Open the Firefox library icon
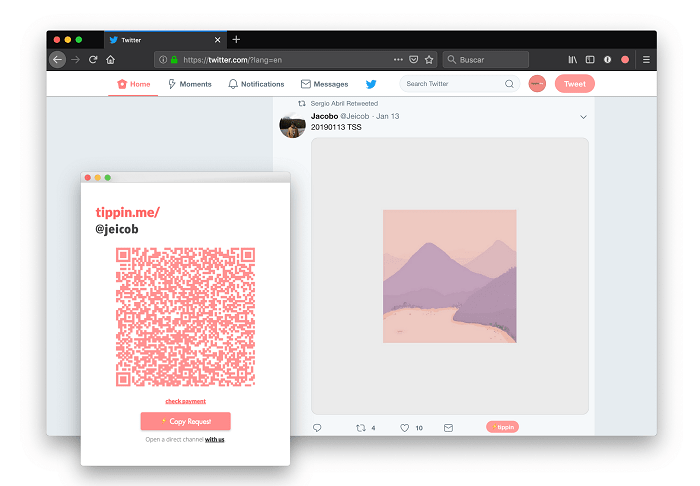The image size is (700, 486). pyautogui.click(x=572, y=59)
